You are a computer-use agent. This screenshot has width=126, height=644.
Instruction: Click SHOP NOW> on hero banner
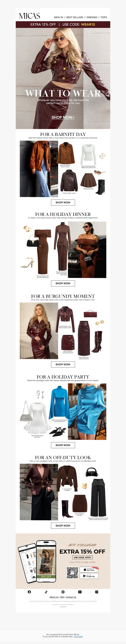[63, 117]
